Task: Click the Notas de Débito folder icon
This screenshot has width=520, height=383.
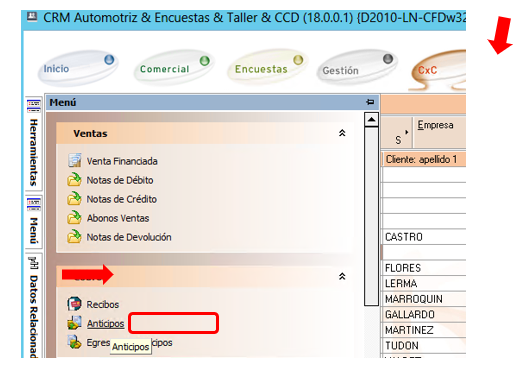Action: coord(74,180)
